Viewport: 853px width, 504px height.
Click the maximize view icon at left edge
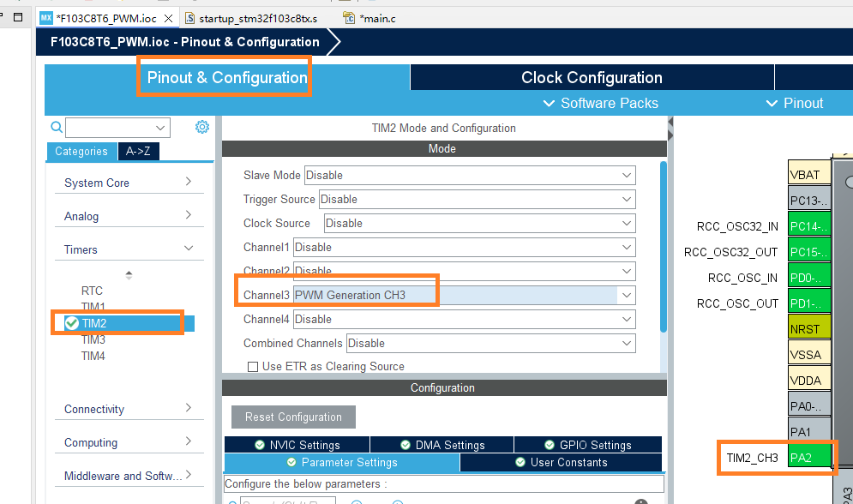(18, 17)
